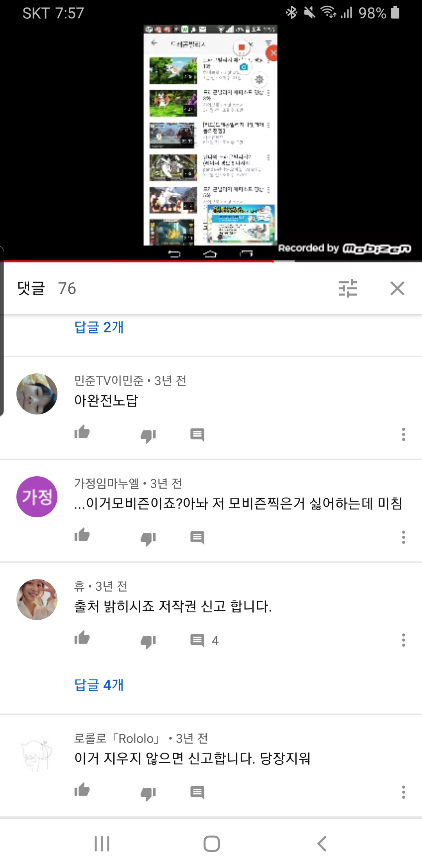Open more options for Rololo comment

click(403, 792)
